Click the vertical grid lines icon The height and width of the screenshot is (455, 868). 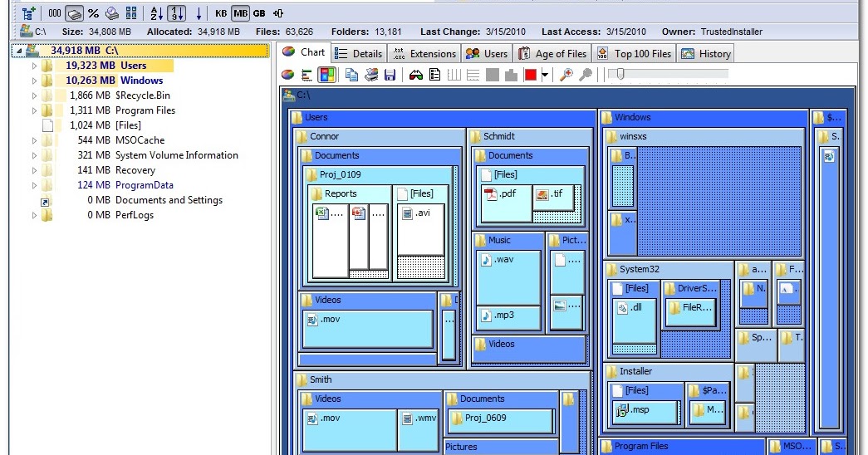pos(454,75)
